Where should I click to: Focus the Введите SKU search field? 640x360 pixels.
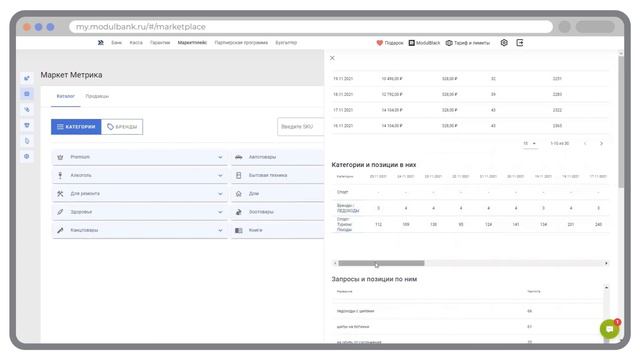(301, 127)
